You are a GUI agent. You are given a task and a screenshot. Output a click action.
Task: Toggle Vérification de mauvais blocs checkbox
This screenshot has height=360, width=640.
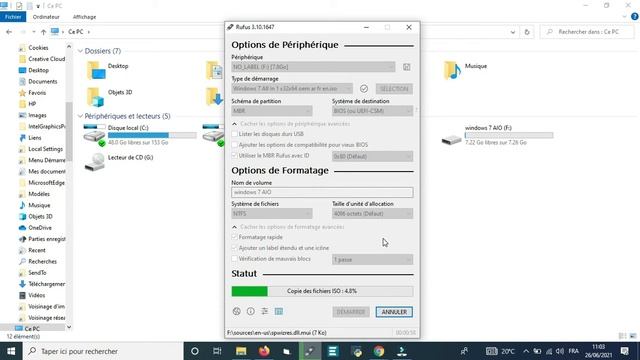[234, 259]
